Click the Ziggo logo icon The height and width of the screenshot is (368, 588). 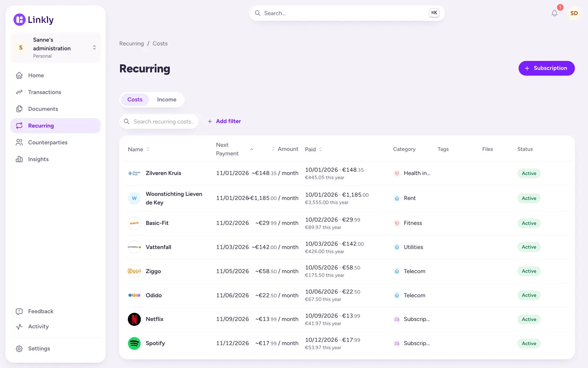(134, 271)
